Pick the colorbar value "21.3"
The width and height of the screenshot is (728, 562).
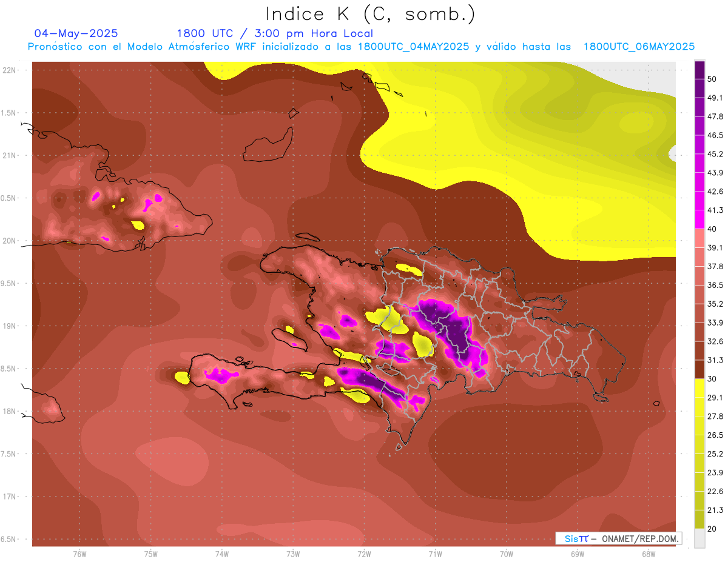715,510
